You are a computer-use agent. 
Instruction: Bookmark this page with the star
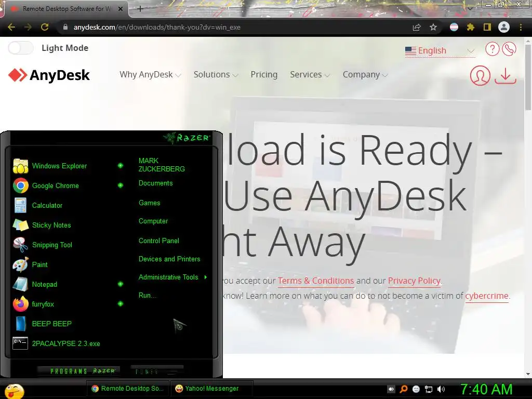pos(433,27)
